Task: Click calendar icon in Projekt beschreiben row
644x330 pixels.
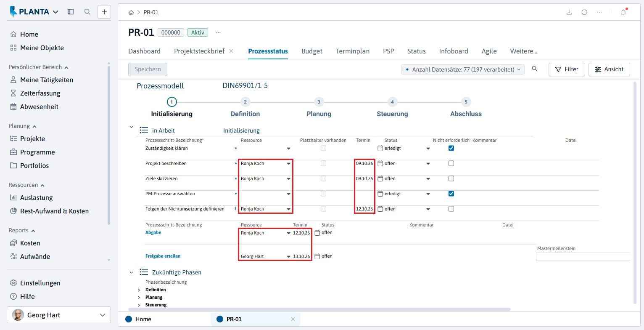Action: [x=380, y=163]
